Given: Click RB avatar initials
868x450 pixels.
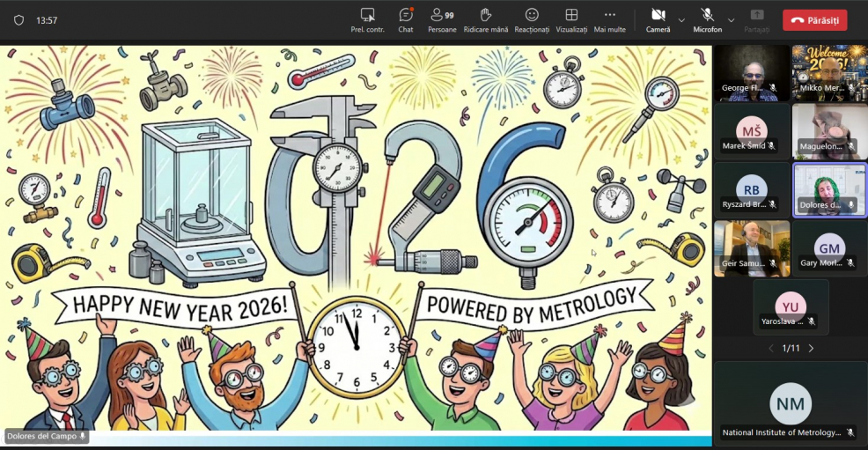Looking at the screenshot, I should [751, 190].
